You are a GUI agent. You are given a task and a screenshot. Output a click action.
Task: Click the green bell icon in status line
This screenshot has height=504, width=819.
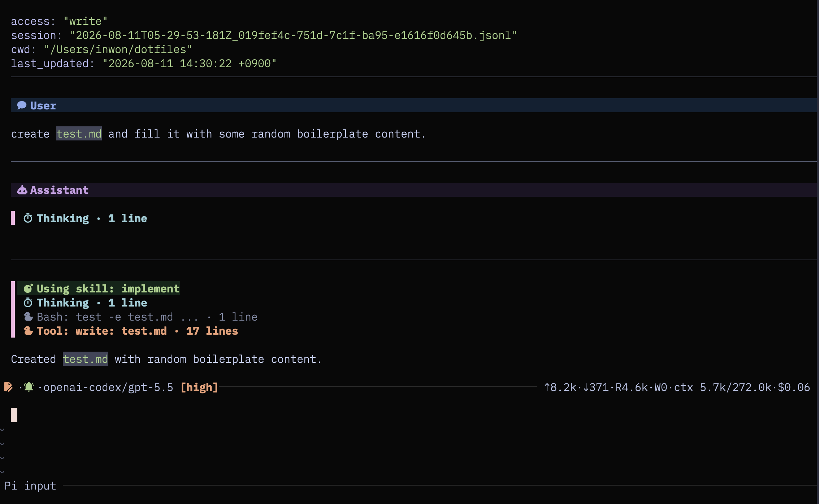29,387
